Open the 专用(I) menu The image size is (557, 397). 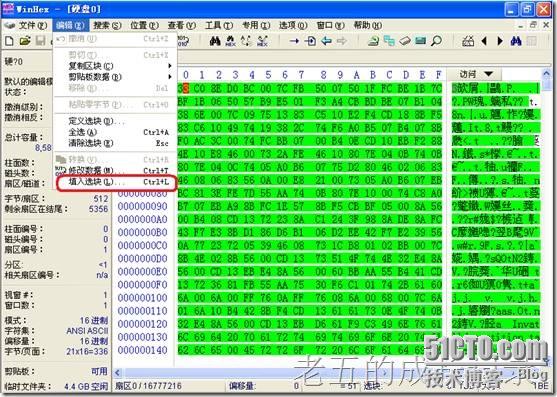tap(256, 26)
